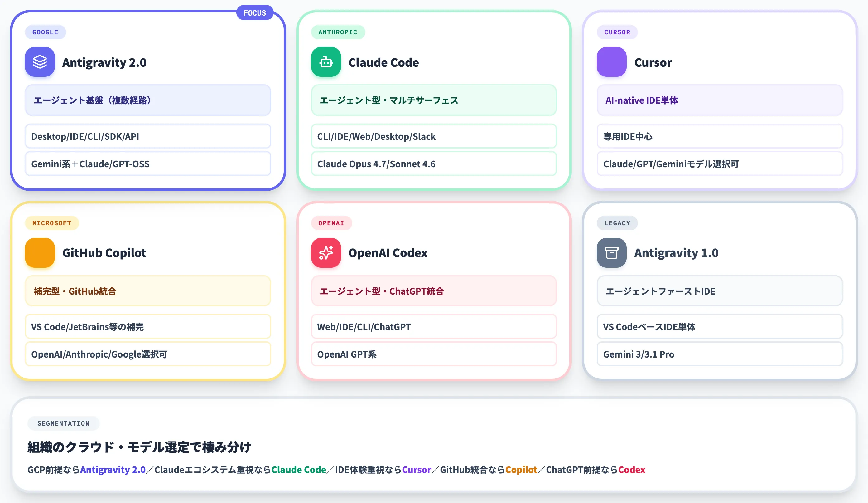Click the red Codex text in summary
This screenshot has height=503, width=868.
click(632, 470)
